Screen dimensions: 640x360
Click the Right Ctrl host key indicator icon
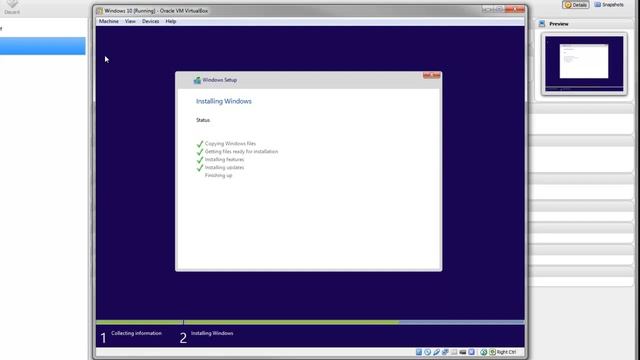click(493, 352)
